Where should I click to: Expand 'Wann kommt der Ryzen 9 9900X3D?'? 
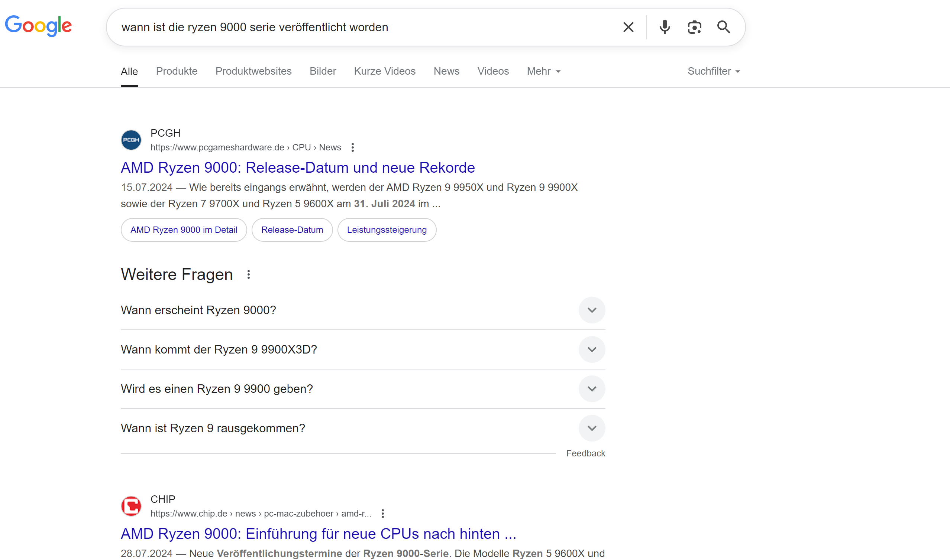click(x=592, y=349)
